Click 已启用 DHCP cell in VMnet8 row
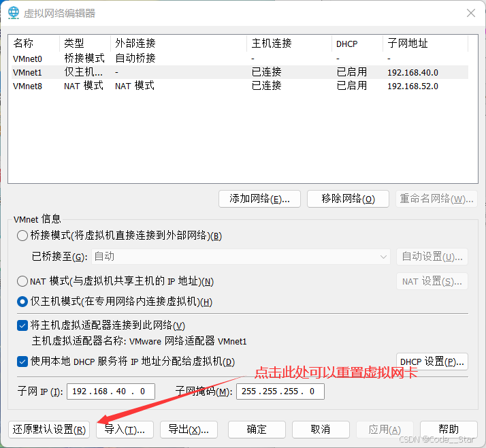The height and width of the screenshot is (448, 486). 352,86
